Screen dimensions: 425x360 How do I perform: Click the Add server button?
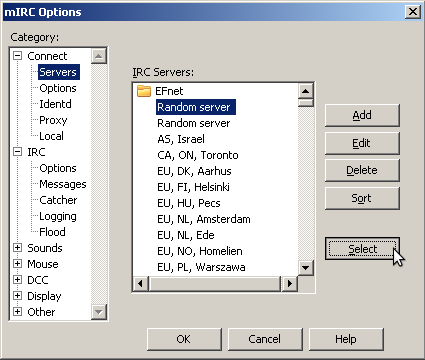(362, 115)
